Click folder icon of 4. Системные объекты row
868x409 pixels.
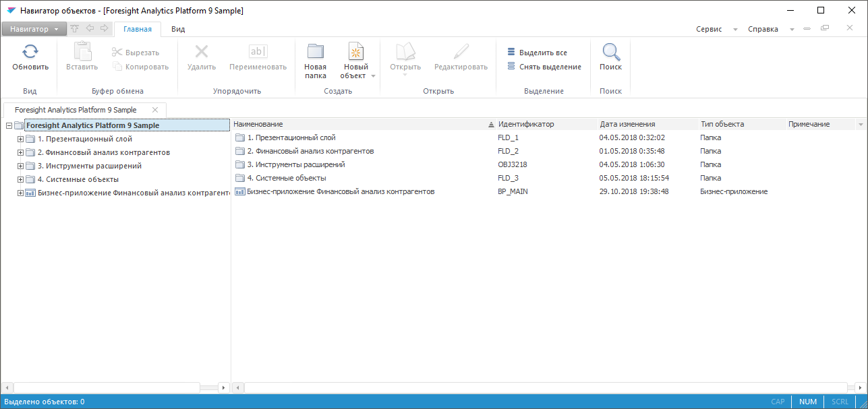[x=240, y=178]
